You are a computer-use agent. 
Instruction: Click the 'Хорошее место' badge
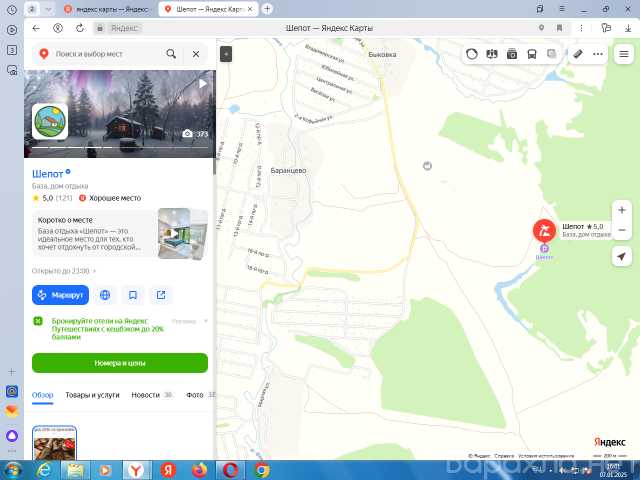click(110, 198)
